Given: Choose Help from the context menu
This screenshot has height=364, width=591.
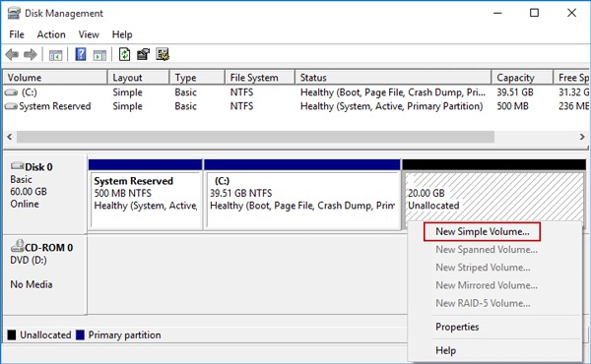Looking at the screenshot, I should [x=445, y=350].
